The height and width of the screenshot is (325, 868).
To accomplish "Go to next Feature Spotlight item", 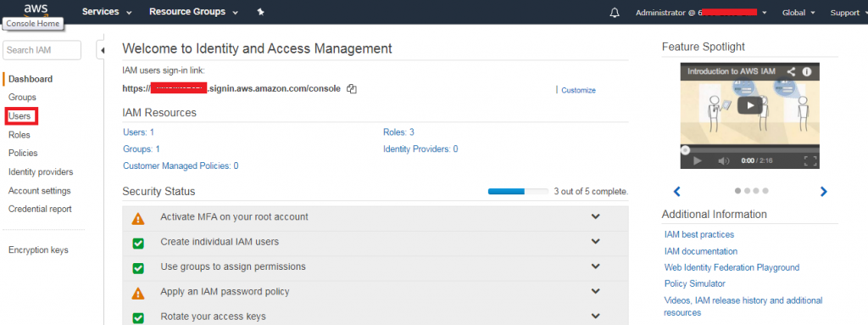I will click(823, 191).
